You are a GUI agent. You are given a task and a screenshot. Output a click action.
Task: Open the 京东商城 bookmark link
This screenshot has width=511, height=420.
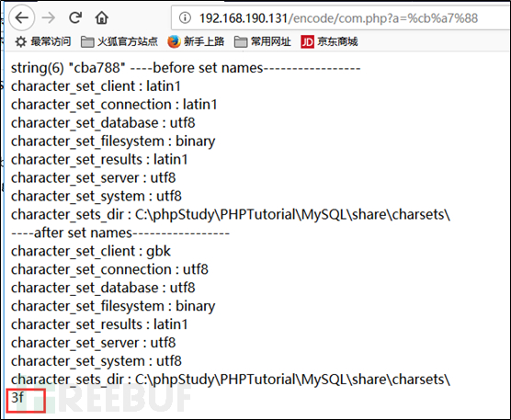329,41
